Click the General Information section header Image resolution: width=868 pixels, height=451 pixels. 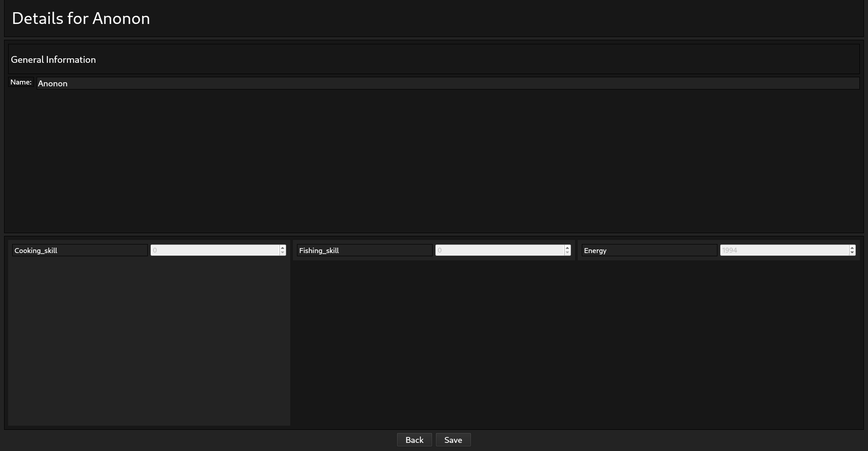(x=53, y=60)
